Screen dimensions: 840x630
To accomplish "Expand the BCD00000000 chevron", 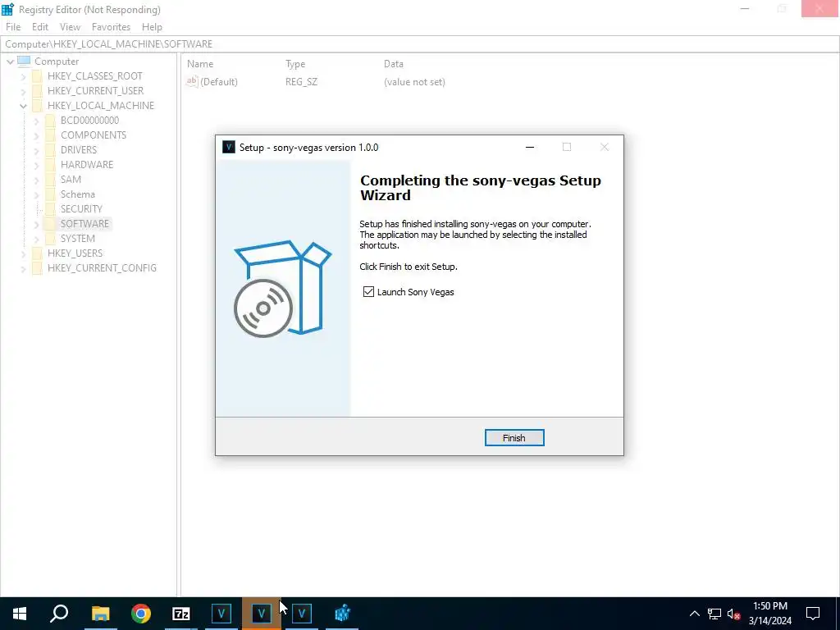I will (x=36, y=121).
